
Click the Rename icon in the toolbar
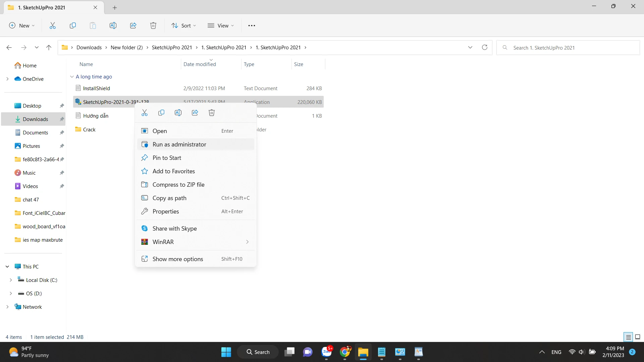(113, 25)
